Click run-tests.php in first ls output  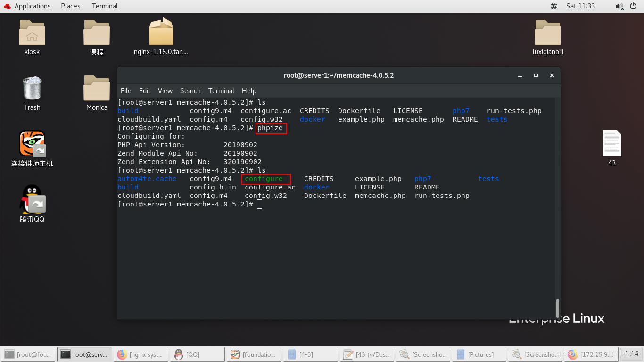(514, 111)
